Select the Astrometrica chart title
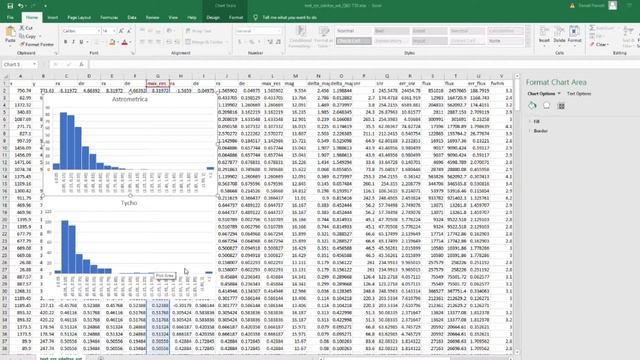The image size is (640, 360). [130, 99]
